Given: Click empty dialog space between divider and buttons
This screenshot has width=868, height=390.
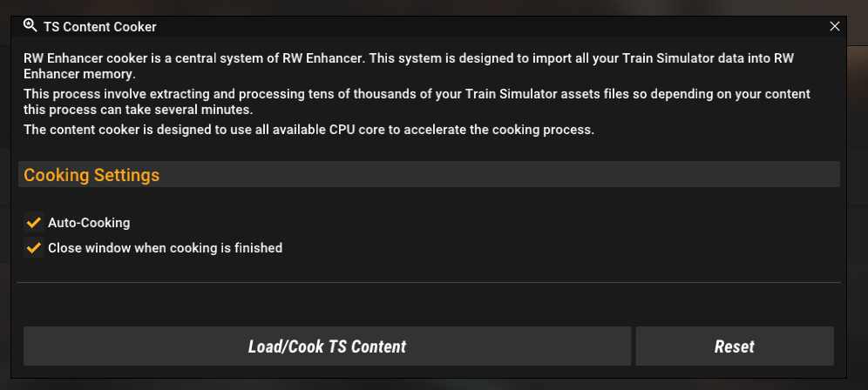Looking at the screenshot, I should (429, 305).
